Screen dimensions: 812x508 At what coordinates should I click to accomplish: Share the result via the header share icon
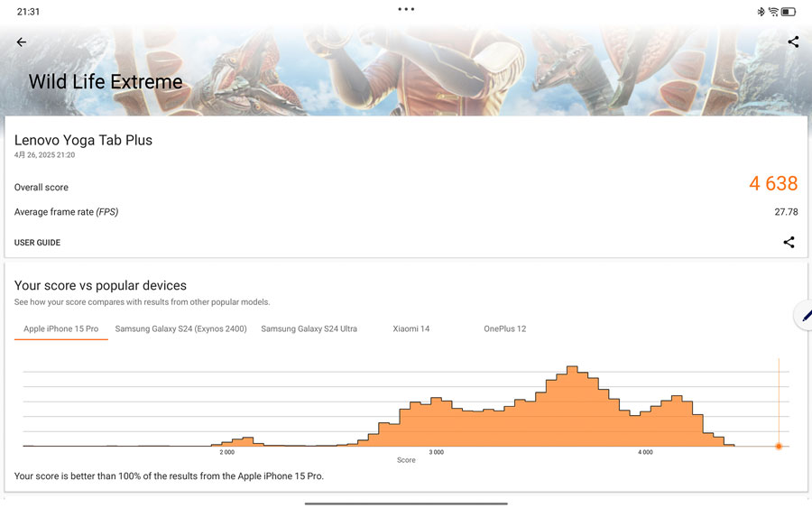793,42
